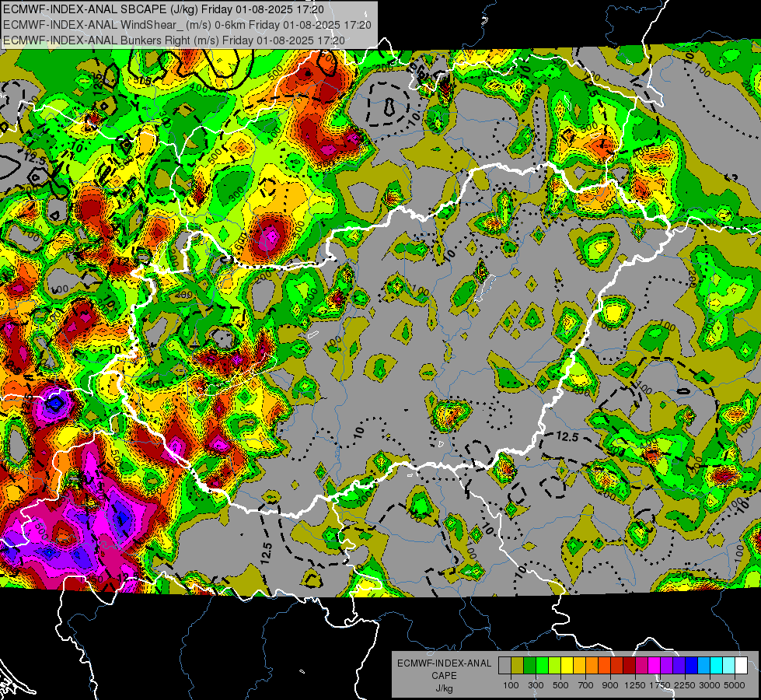Image resolution: width=761 pixels, height=700 pixels.
Task: Click the legend title ECMWF-INDEX-ANAL
Action: coord(444,663)
